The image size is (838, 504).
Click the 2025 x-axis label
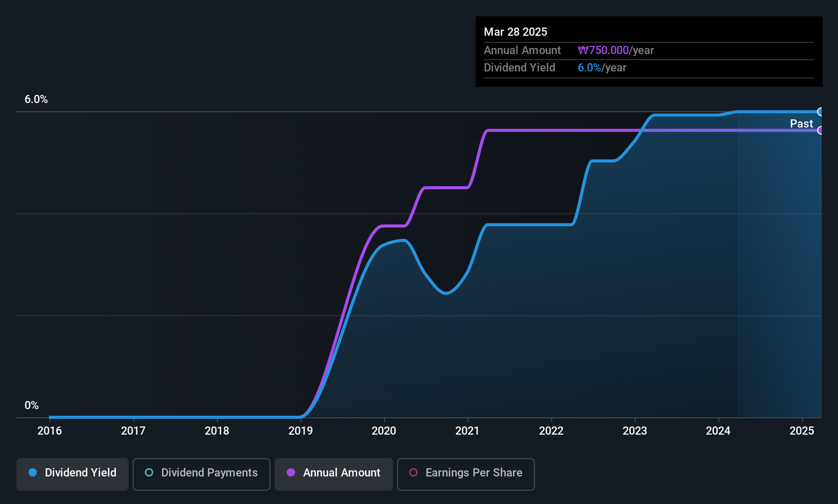802,431
